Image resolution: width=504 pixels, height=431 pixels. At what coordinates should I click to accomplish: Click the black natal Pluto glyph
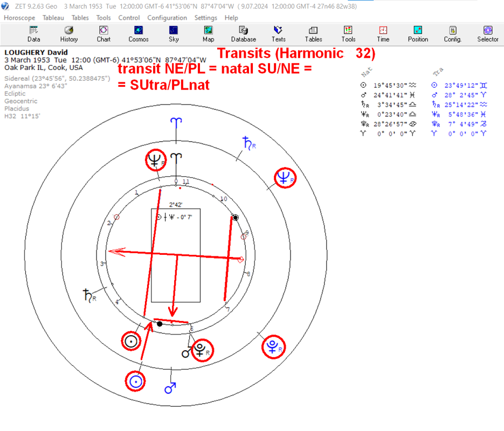pyautogui.click(x=201, y=350)
